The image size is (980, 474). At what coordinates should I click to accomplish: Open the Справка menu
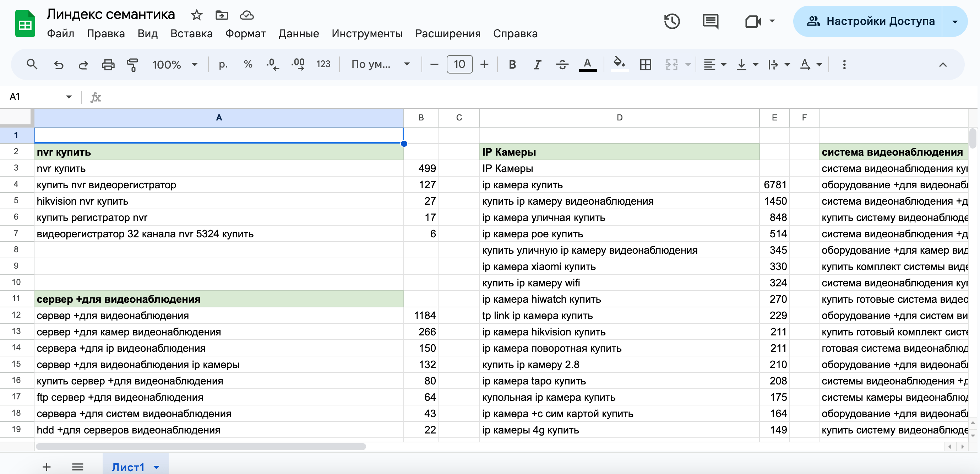click(x=515, y=33)
